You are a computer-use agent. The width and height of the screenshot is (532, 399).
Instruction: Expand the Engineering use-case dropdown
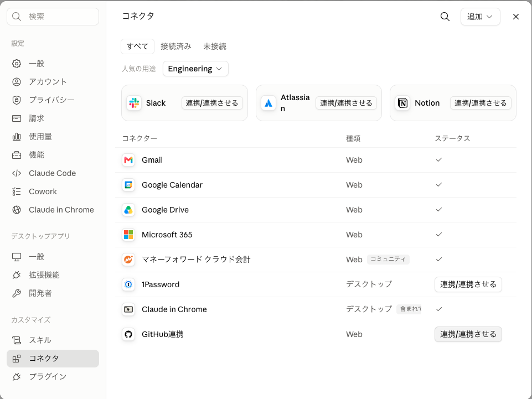(195, 69)
